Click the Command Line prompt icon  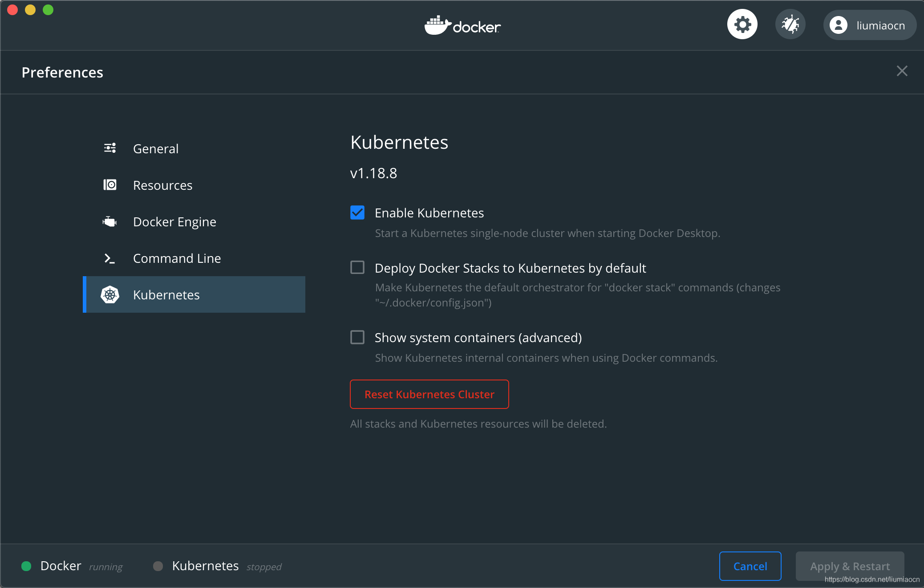tap(110, 258)
